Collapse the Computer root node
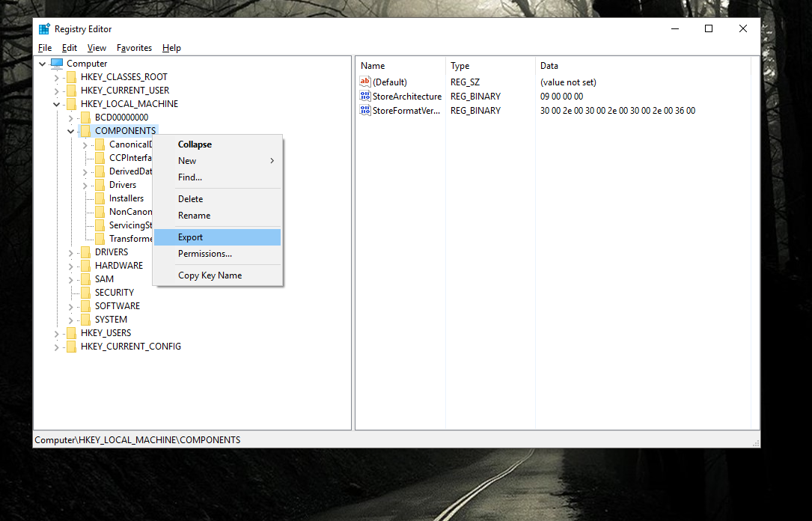 coord(43,64)
